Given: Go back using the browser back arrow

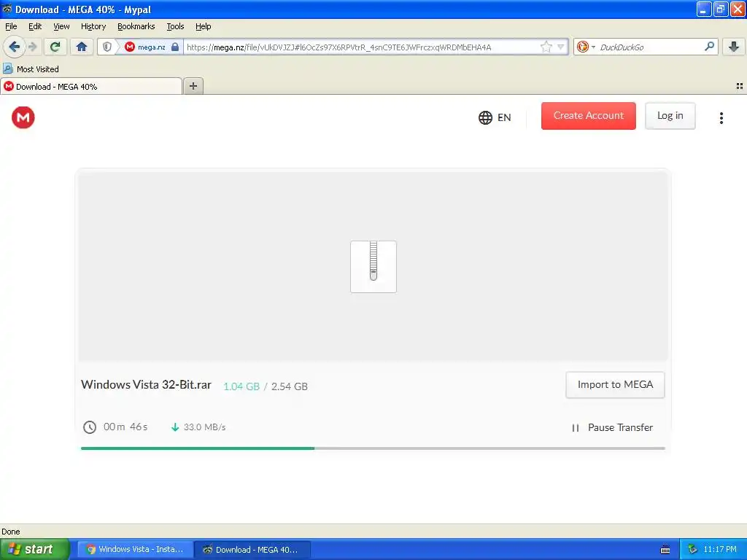Looking at the screenshot, I should [14, 47].
